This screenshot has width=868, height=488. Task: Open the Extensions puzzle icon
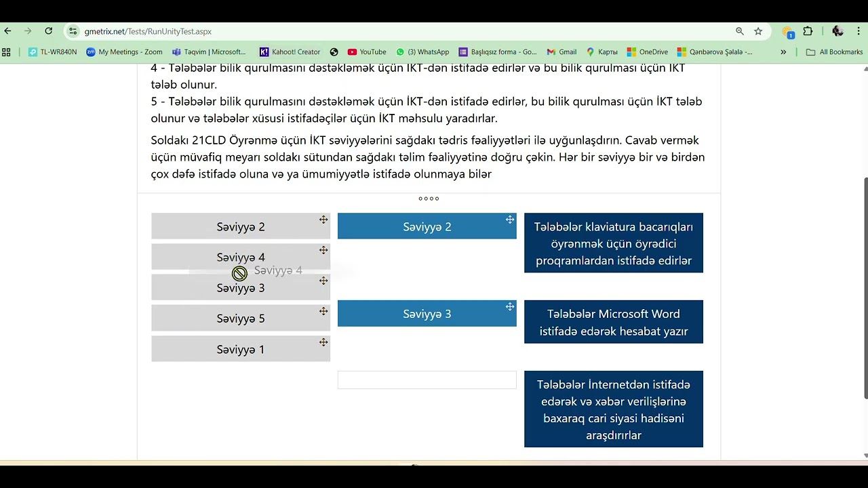pyautogui.click(x=808, y=31)
